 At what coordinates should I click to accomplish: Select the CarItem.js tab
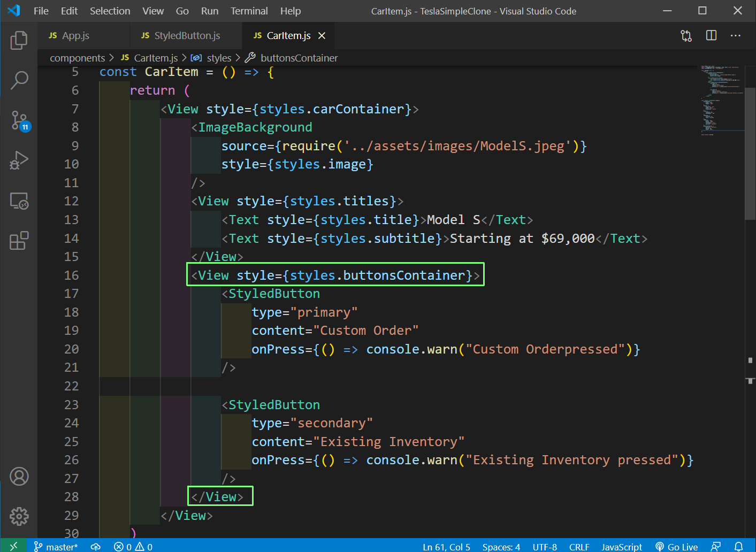coord(288,36)
